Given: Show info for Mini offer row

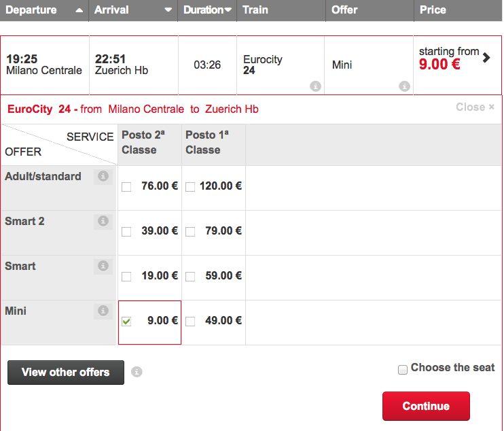Looking at the screenshot, I should pyautogui.click(x=103, y=311).
